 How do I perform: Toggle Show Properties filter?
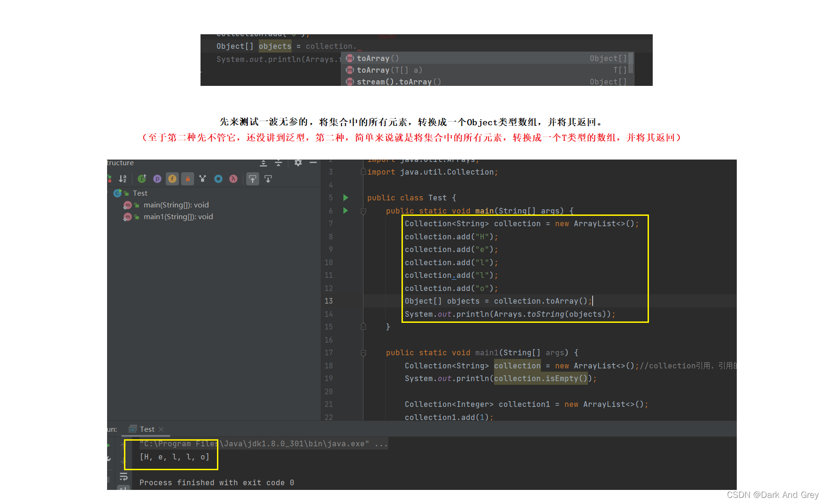[157, 179]
